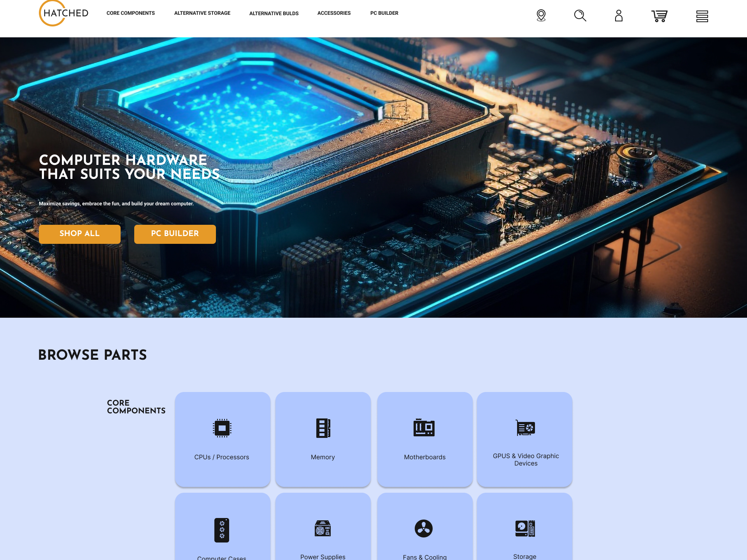Open the Alternative Storage nav menu
747x560 pixels.
tap(202, 13)
